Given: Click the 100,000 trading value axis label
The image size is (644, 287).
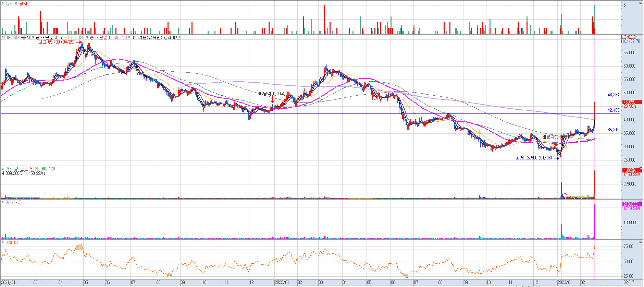Looking at the screenshot, I should [630, 223].
